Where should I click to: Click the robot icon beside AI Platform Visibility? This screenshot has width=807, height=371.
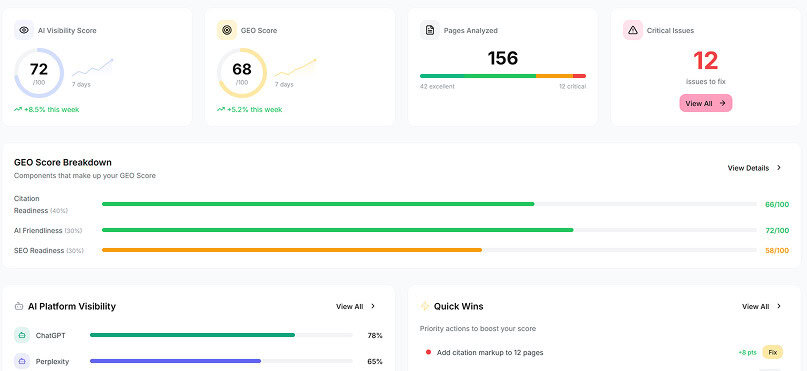tap(19, 306)
